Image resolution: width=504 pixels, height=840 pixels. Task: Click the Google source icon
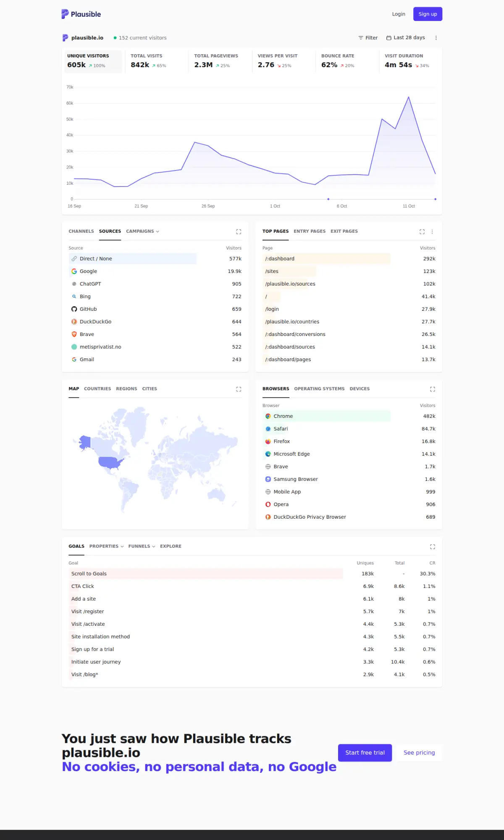coord(74,271)
